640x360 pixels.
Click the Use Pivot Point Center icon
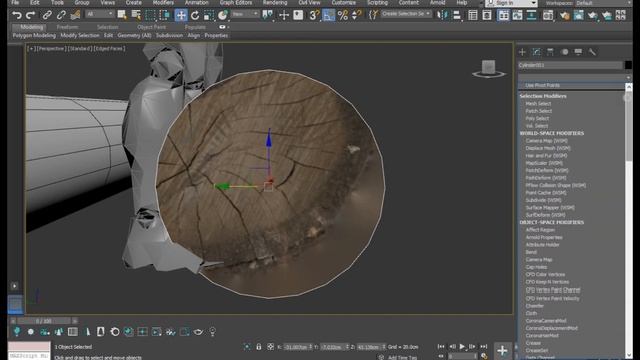268,16
